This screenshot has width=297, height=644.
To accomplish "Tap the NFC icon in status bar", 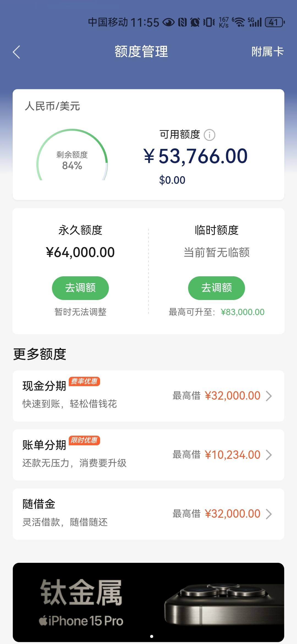I will click(x=182, y=22).
